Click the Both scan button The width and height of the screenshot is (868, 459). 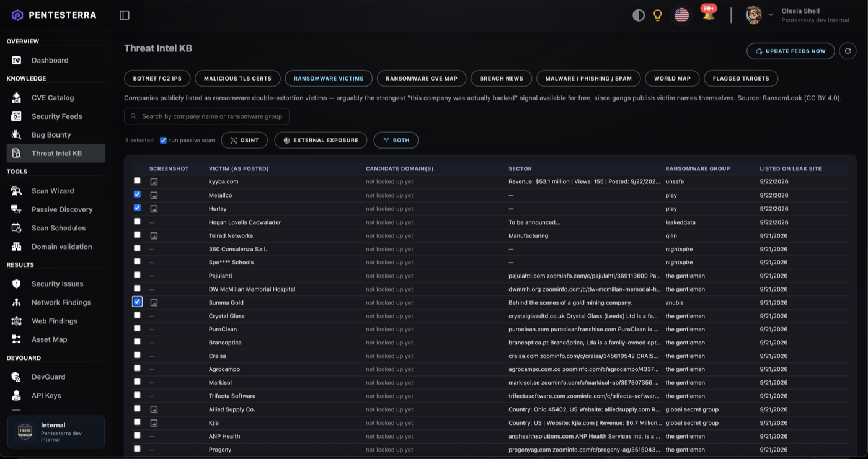pyautogui.click(x=396, y=141)
